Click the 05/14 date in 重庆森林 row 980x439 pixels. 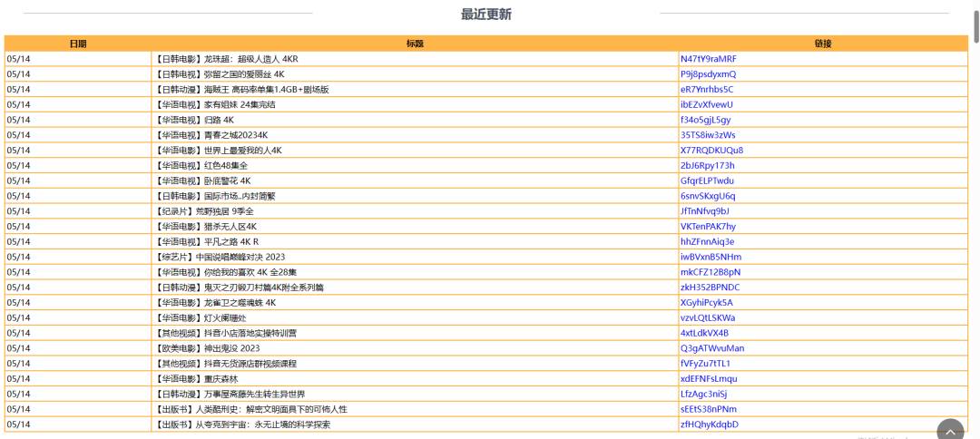(x=19, y=379)
